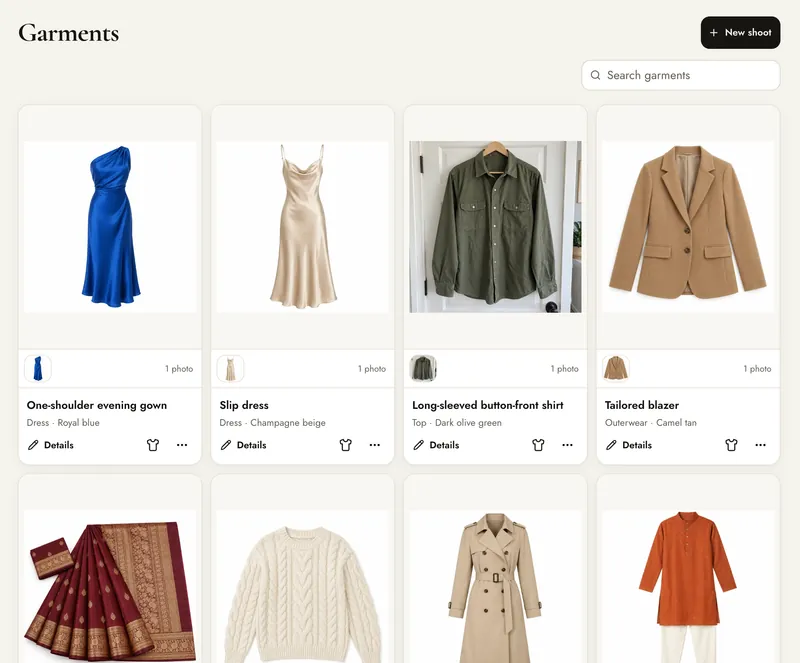Click the New shoot button
The image size is (800, 663).
(x=740, y=33)
